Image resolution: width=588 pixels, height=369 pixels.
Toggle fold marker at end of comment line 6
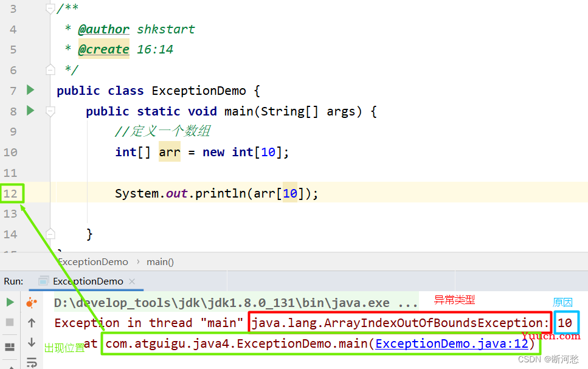[50, 70]
